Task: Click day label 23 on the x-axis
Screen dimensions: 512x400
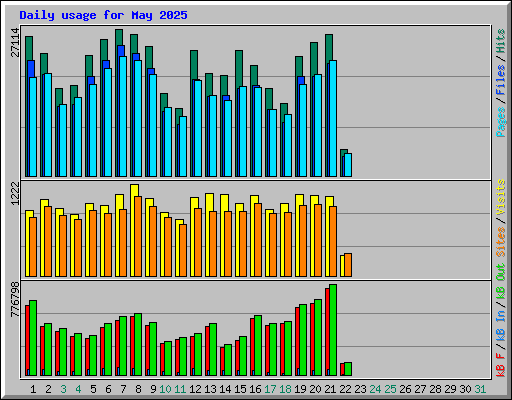Action: pos(360,389)
